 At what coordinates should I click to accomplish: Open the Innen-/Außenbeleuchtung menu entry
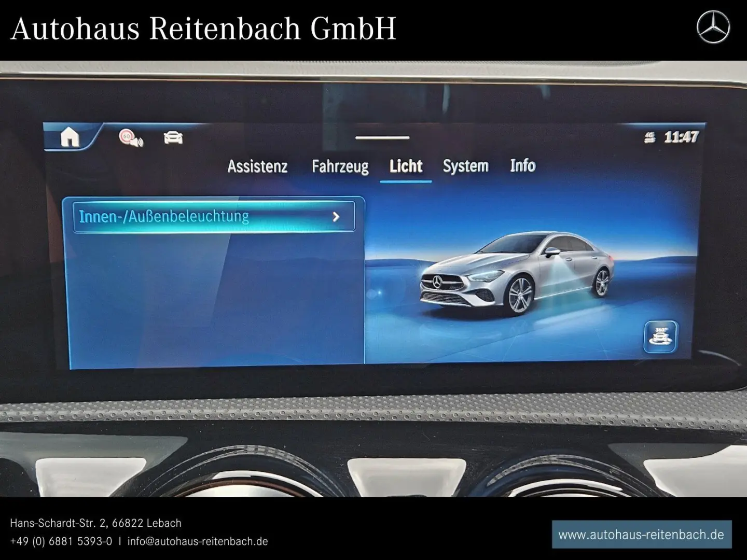214,217
